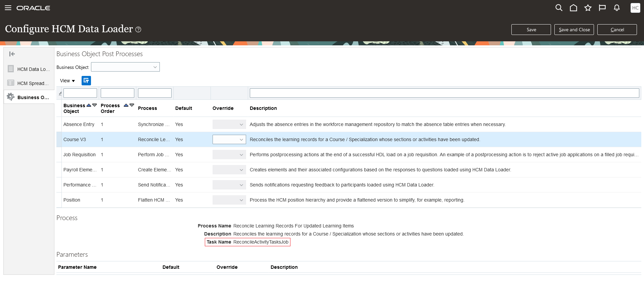Click the Parameter Name column header
The width and height of the screenshot is (644, 296).
coord(77,267)
